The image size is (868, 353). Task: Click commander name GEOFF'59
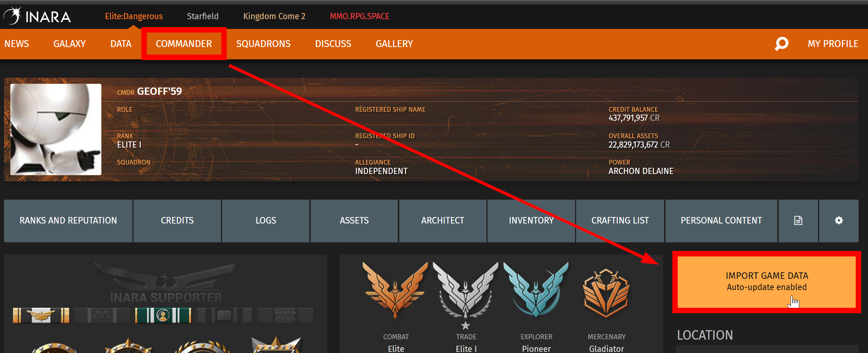point(159,92)
